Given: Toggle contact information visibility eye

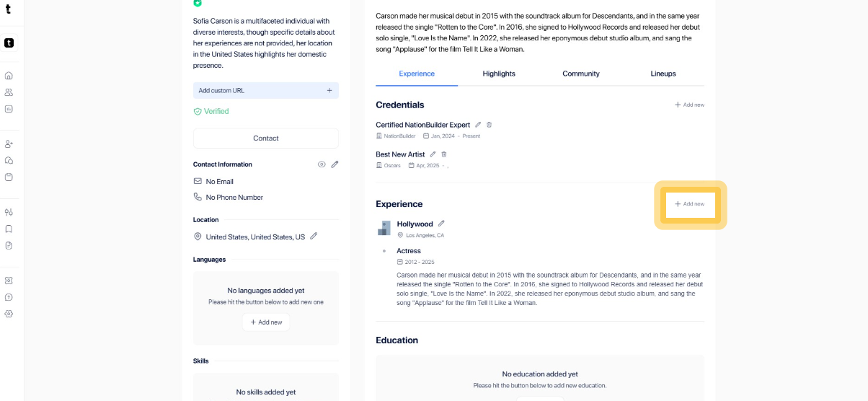Looking at the screenshot, I should (322, 164).
